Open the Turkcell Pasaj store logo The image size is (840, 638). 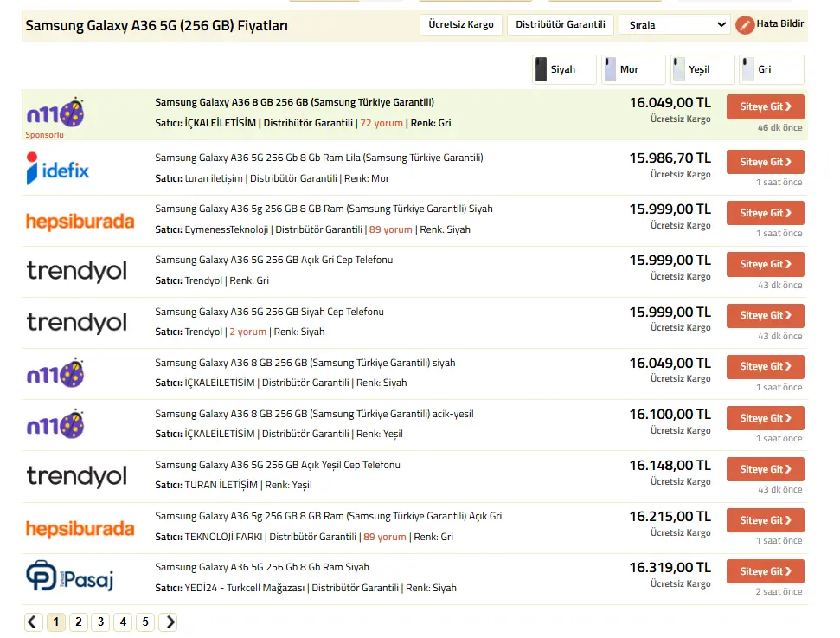[x=70, y=577]
